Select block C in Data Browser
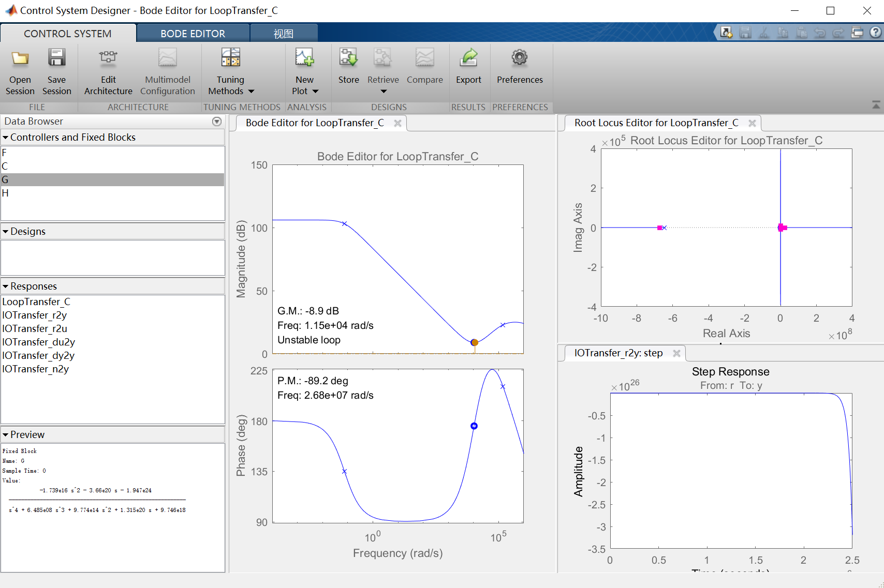Screen dimensions: 884x588 (112, 166)
